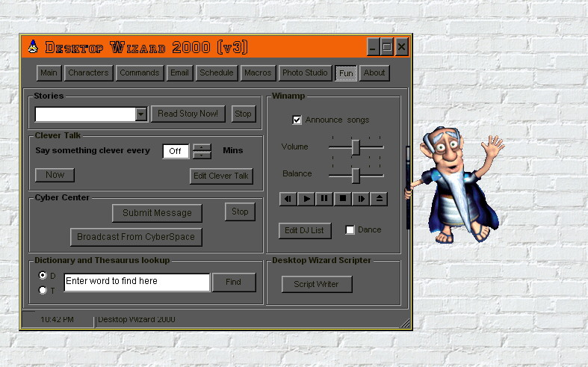This screenshot has height=367, width=588.
Task: Click the wizard hat icon in title bar
Action: click(x=33, y=47)
